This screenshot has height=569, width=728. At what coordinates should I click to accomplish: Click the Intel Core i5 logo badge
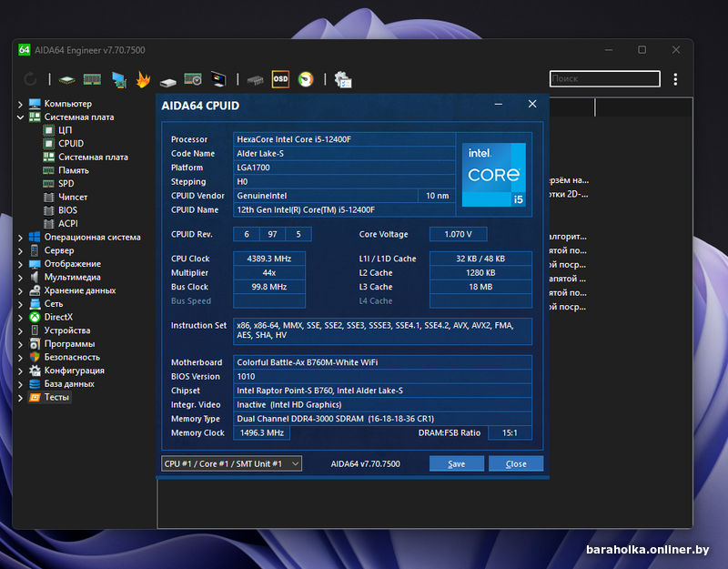point(494,175)
